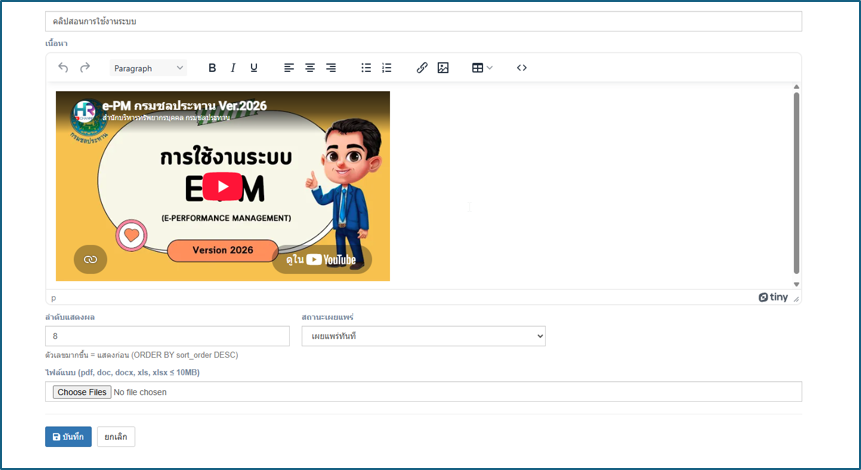Image resolution: width=861 pixels, height=470 pixels.
Task: Align text to the right
Action: [331, 68]
